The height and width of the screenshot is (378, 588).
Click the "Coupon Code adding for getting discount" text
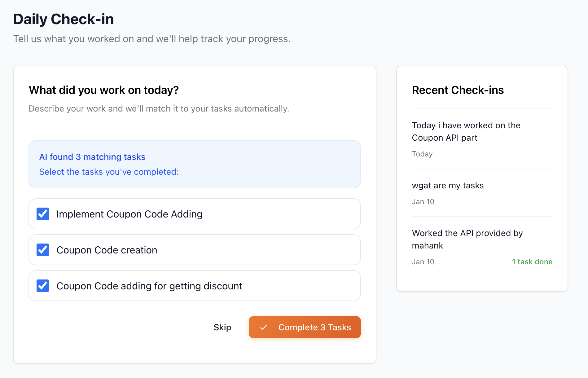[149, 286]
